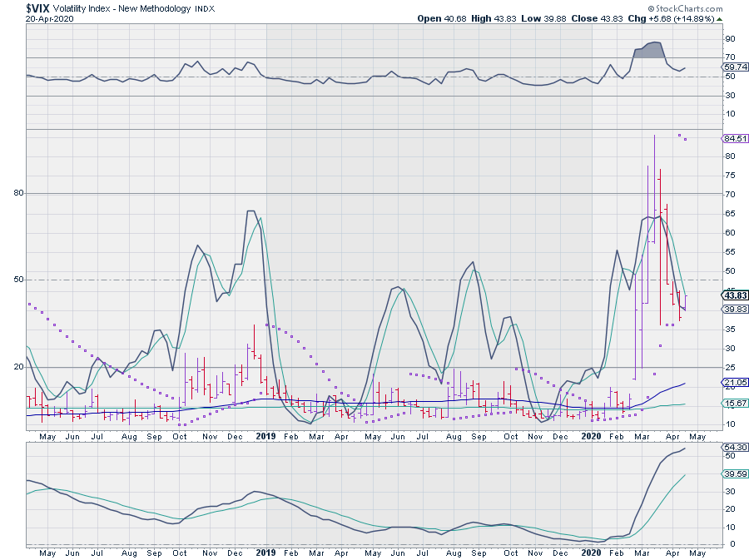This screenshot has width=749, height=560.
Task: Click the 39.59 lower indicator tag
Action: tap(734, 474)
